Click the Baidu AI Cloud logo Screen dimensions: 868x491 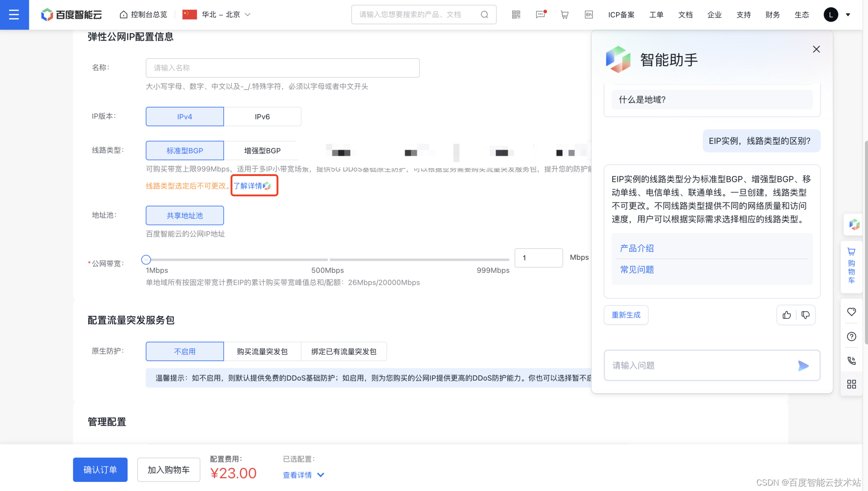coord(71,14)
